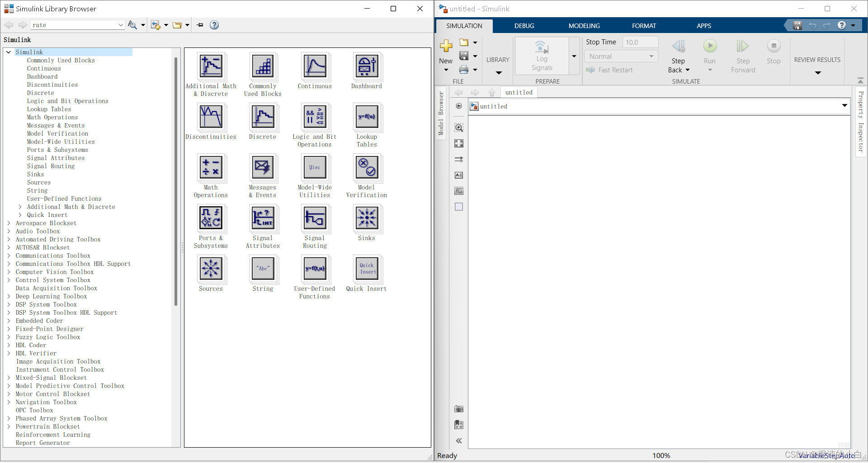Open the String library icon

(x=263, y=269)
